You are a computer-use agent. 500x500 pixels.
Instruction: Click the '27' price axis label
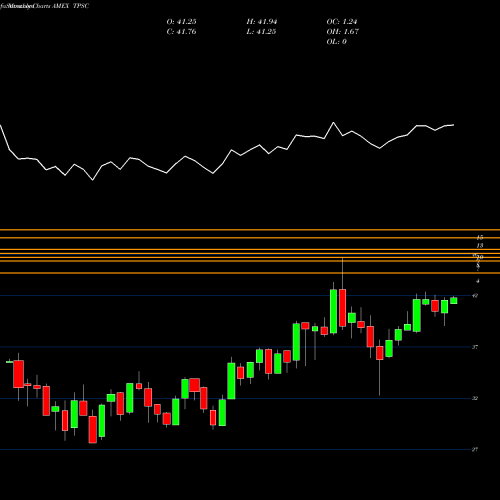click(475, 450)
